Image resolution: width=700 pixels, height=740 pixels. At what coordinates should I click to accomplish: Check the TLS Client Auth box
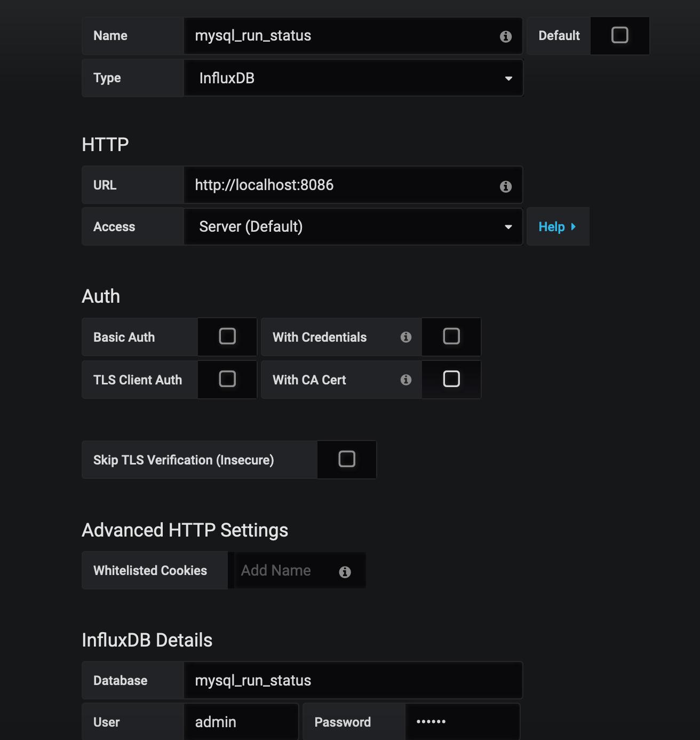tap(227, 379)
